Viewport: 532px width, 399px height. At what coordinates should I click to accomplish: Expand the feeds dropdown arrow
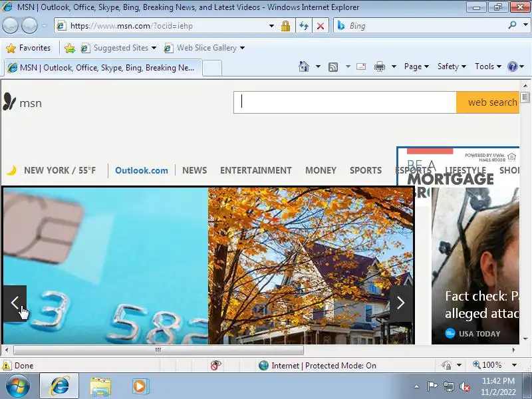click(348, 66)
